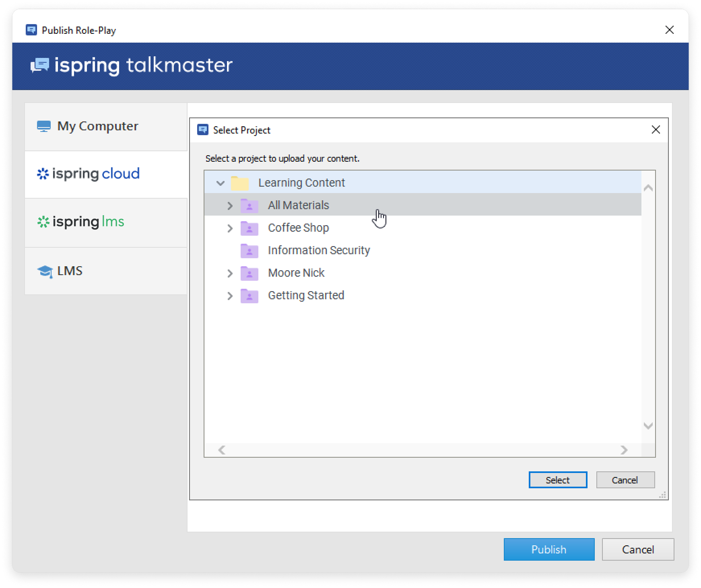Screen dimensions: 701x588
Task: Close the Select Project dialog
Action: pos(656,130)
